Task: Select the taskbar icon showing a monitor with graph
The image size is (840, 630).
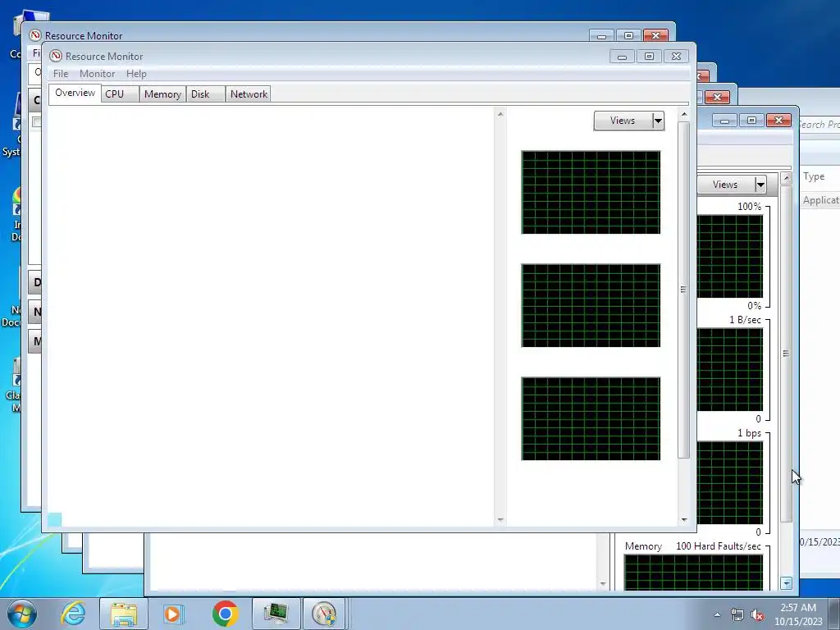Action: point(276,614)
